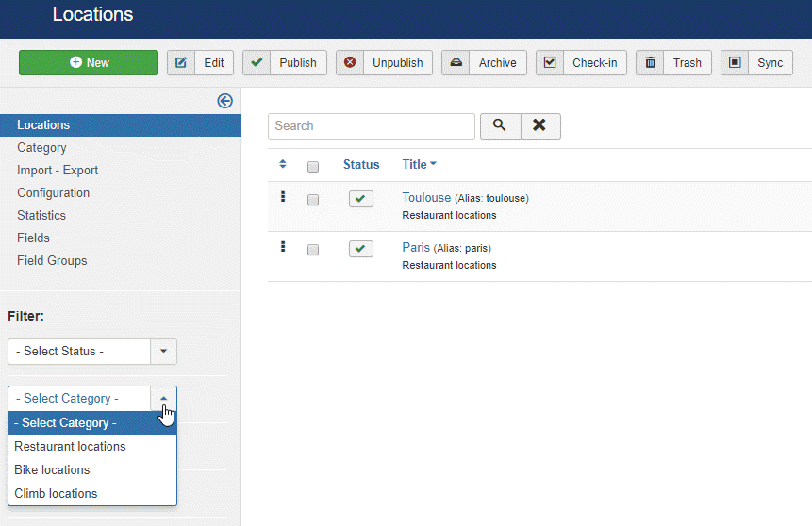Grab the drag handle beside Toulouse
The height and width of the screenshot is (526, 812).
pos(283,197)
